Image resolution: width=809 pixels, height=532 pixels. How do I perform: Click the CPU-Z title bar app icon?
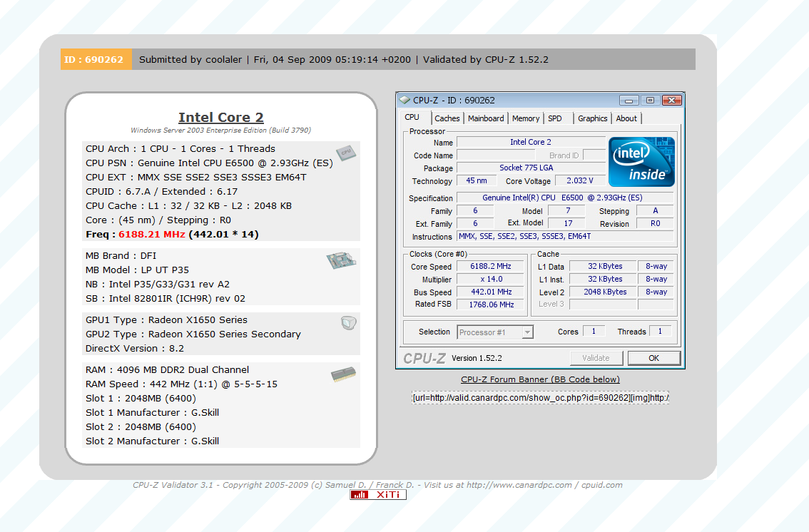405,100
